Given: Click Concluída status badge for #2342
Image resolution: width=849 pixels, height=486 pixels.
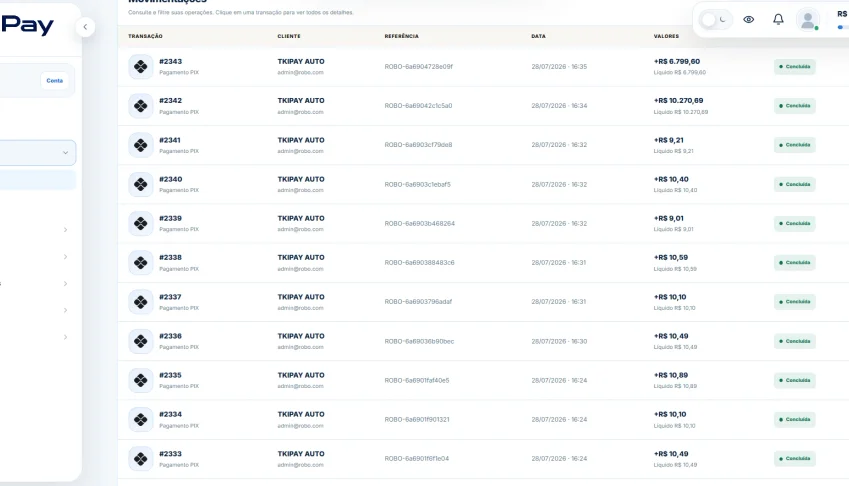Looking at the screenshot, I should 794,106.
